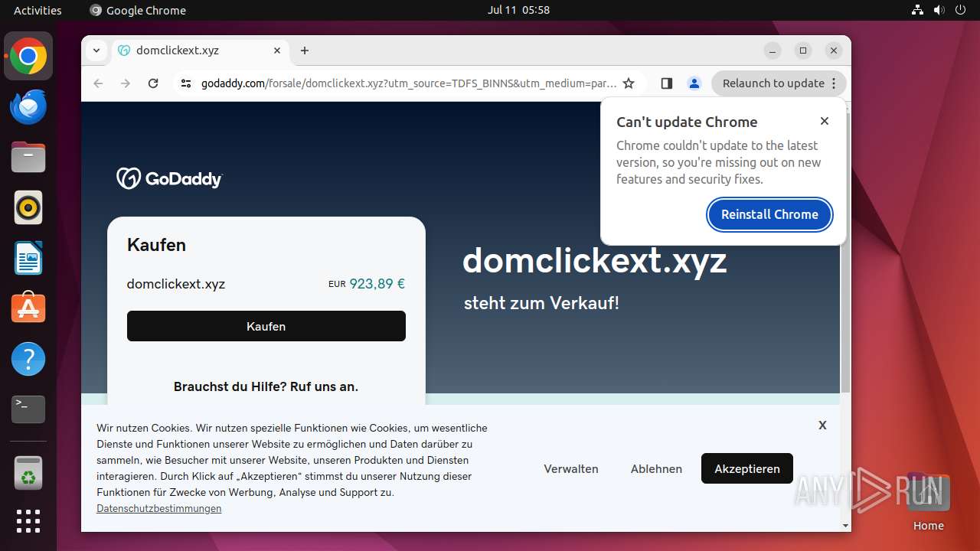Open the Chrome profile avatar

tap(694, 83)
